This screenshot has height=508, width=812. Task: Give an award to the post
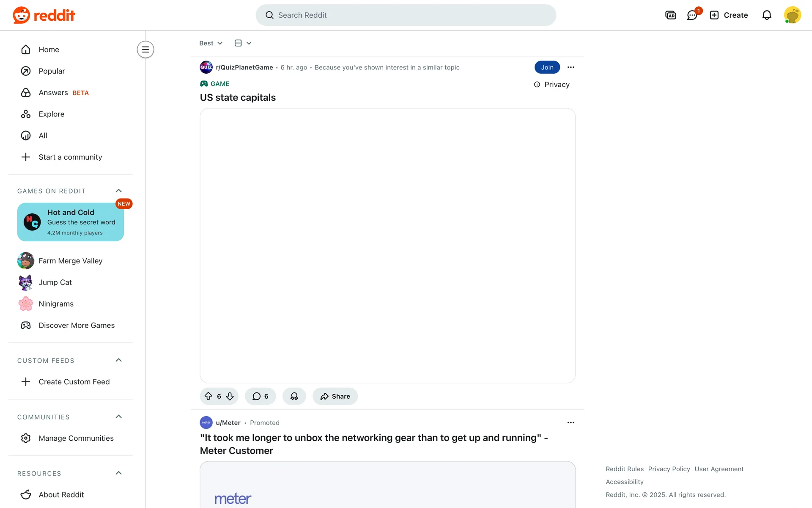coord(294,396)
